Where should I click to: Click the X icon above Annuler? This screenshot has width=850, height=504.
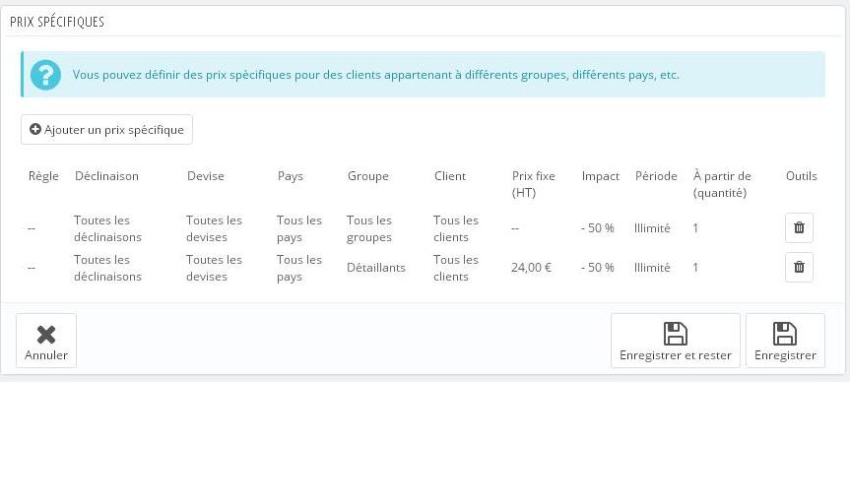pos(46,335)
